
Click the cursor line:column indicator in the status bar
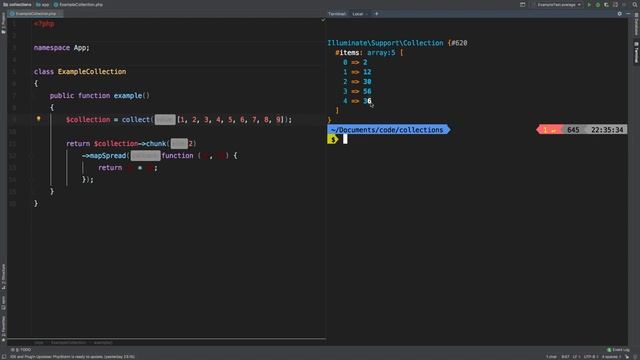[x=566, y=357]
